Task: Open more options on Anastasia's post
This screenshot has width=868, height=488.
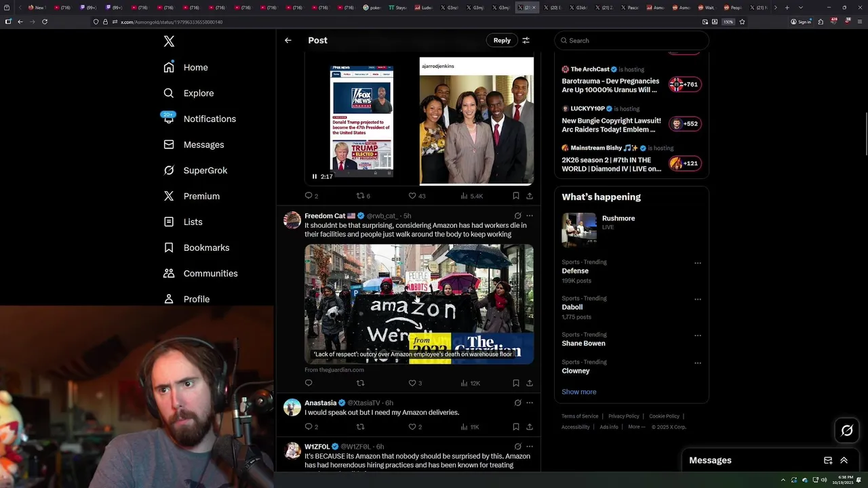Action: 530,403
